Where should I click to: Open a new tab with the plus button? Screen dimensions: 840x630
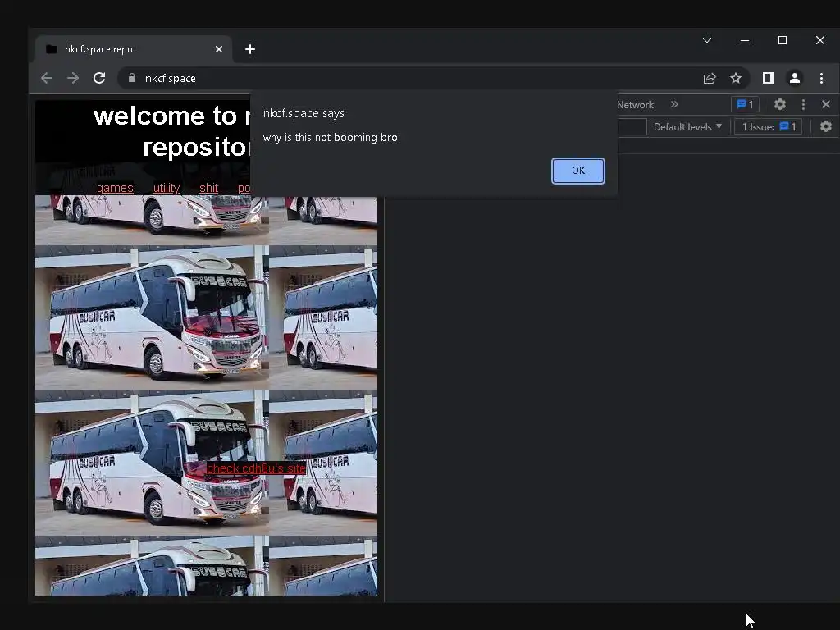(x=249, y=49)
